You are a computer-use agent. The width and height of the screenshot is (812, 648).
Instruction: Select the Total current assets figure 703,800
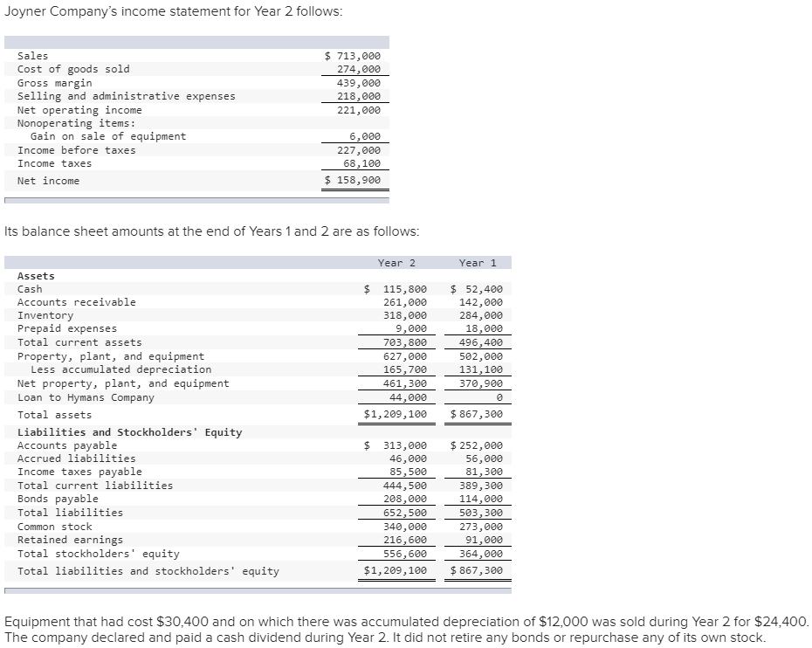(x=405, y=341)
